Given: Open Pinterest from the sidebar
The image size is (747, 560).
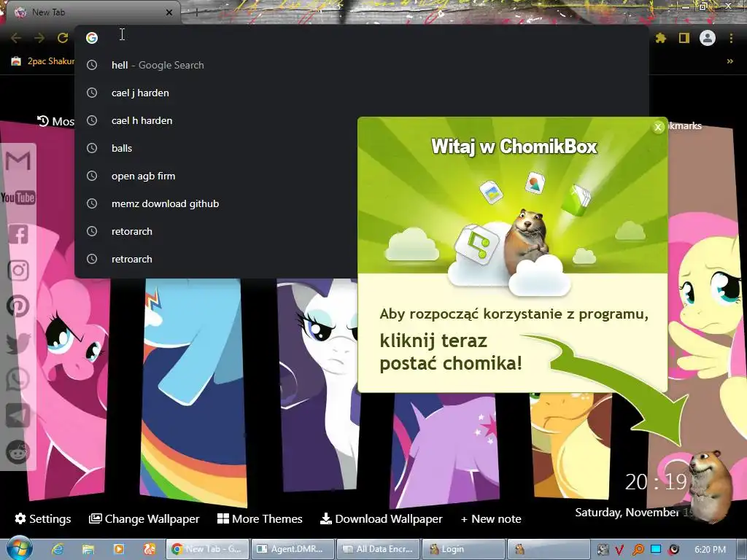Looking at the screenshot, I should click(18, 306).
